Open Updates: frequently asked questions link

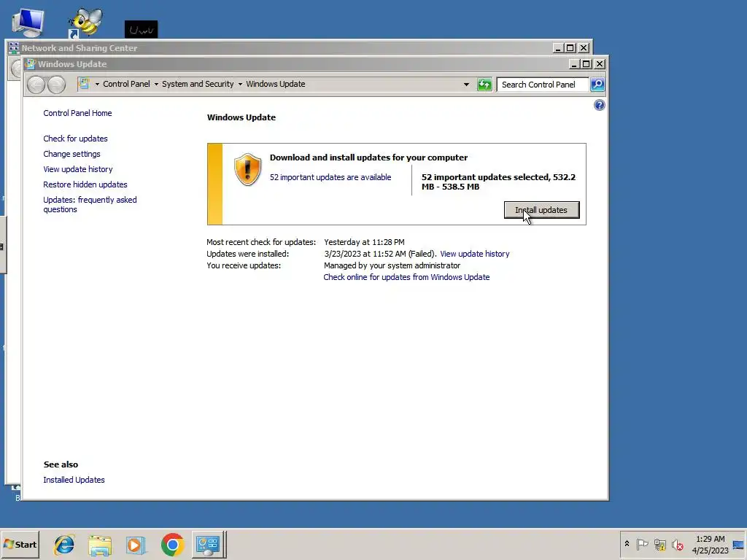[90, 204]
